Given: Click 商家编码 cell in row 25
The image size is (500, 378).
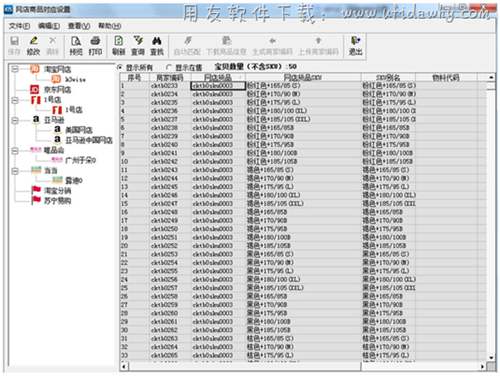Looking at the screenshot, I should pos(170,288).
